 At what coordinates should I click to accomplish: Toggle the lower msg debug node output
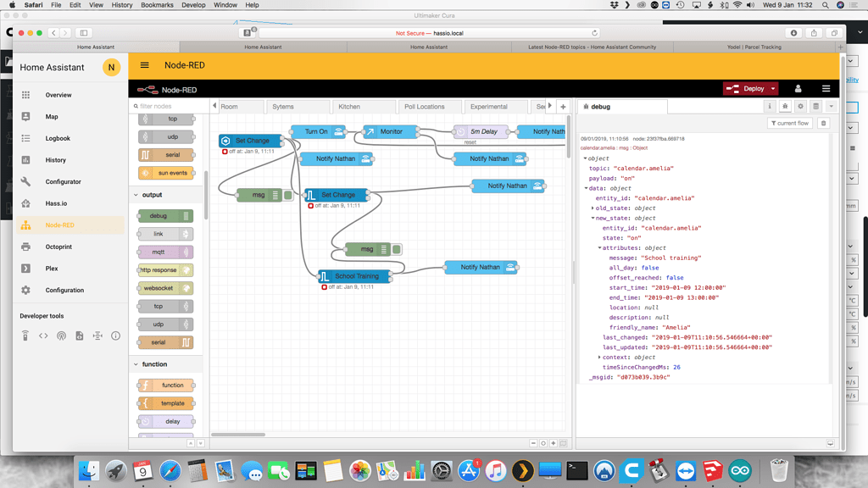click(397, 249)
